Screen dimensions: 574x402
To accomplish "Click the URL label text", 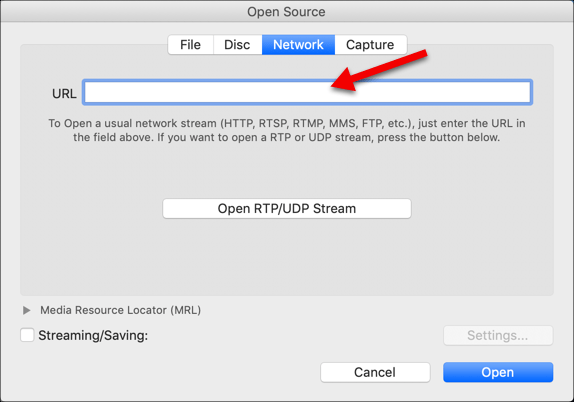I will point(64,94).
